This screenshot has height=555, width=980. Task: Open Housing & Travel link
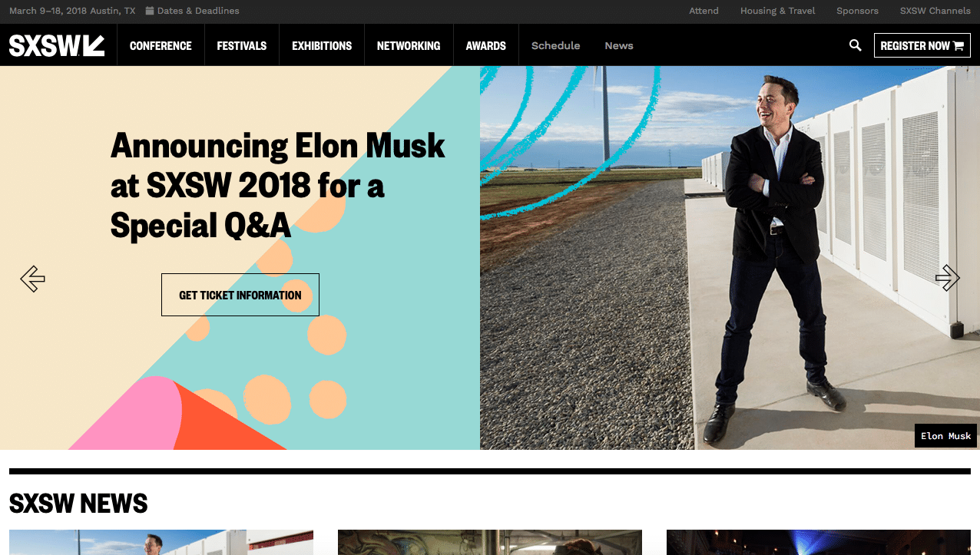777,11
